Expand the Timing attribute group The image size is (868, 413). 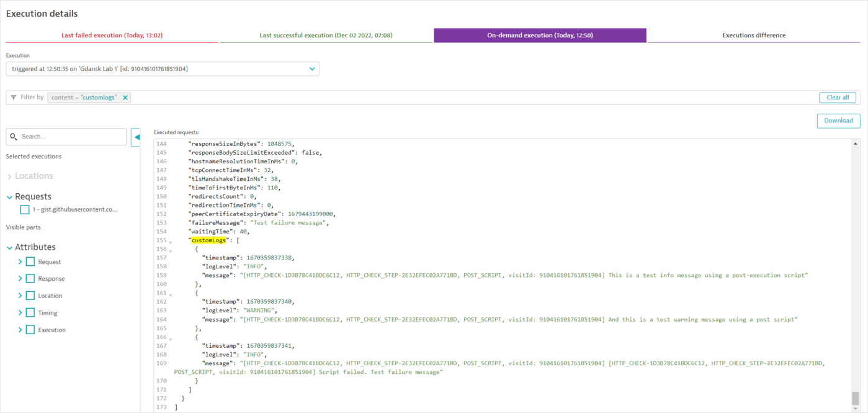[x=19, y=312]
